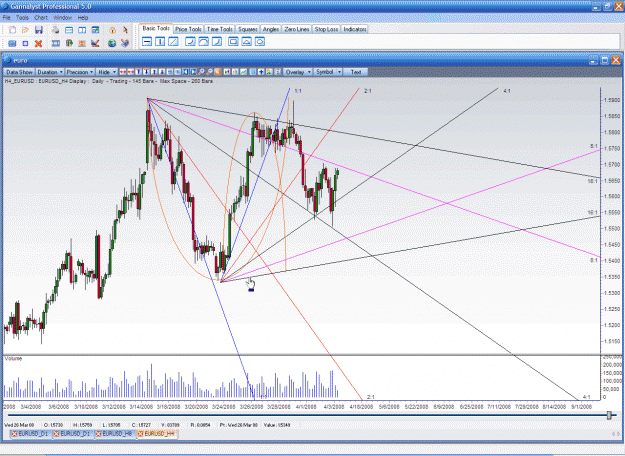Select the horizontal line drawing tool

coord(147,41)
